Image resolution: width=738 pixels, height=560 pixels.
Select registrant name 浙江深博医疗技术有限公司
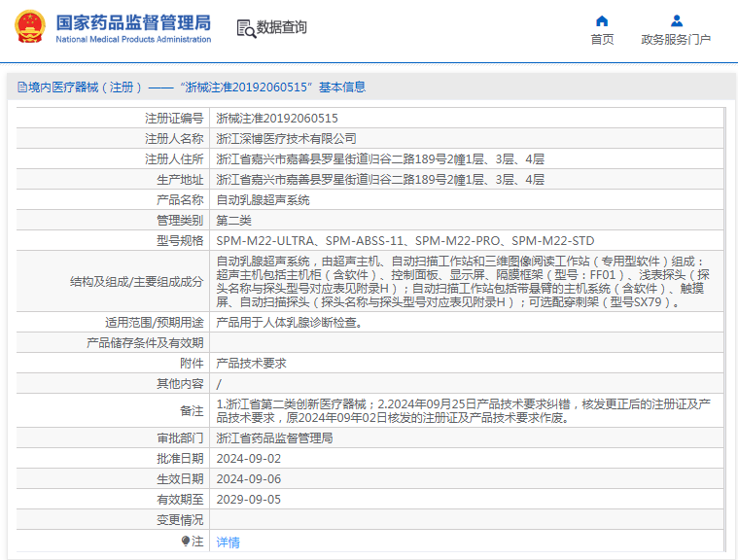(286, 138)
